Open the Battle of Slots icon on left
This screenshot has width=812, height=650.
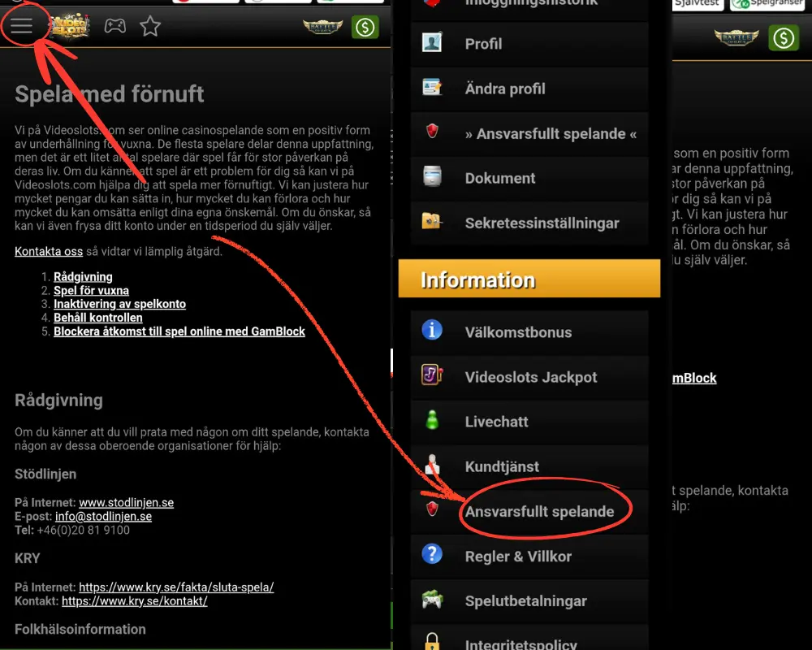coord(322,27)
